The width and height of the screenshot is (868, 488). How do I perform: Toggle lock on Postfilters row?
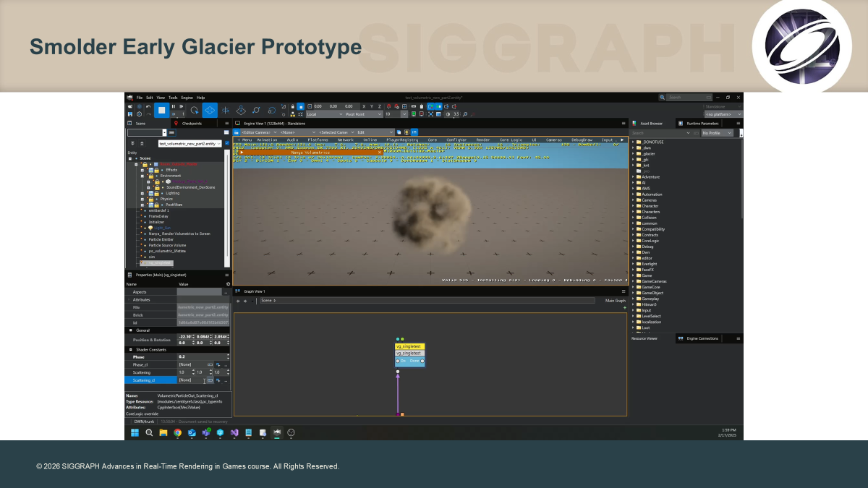pos(157,205)
